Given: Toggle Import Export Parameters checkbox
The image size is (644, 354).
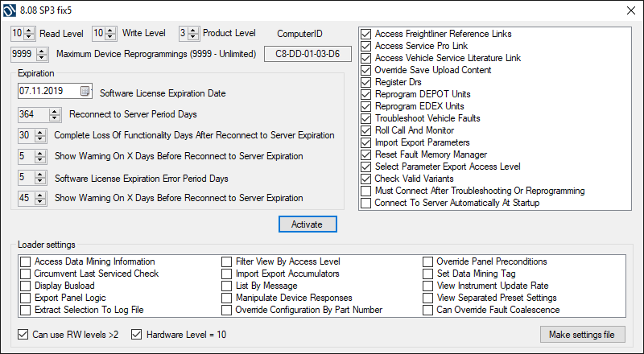Looking at the screenshot, I should coord(366,143).
